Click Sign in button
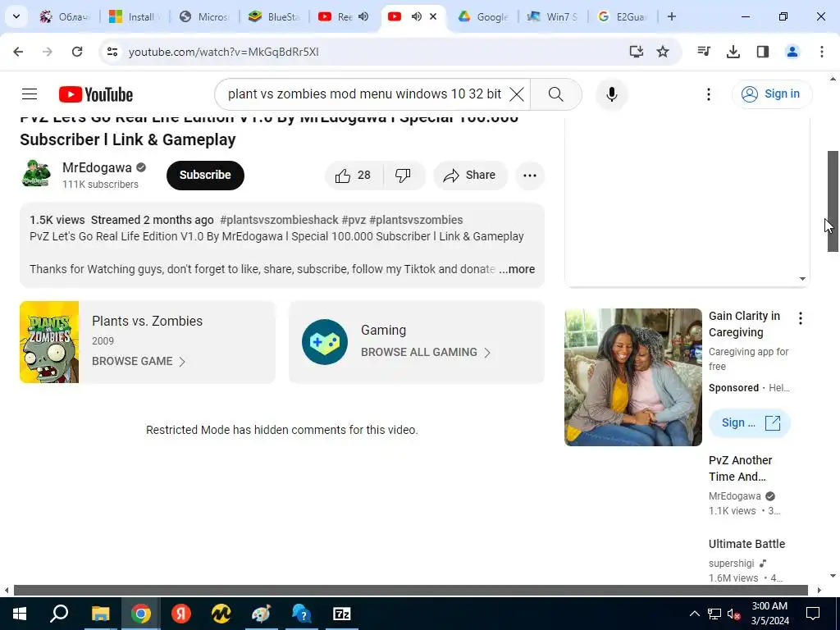 772,94
